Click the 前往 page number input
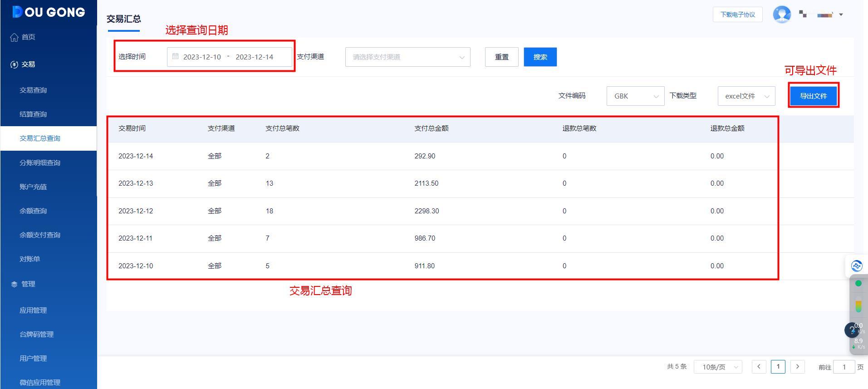 pos(844,367)
